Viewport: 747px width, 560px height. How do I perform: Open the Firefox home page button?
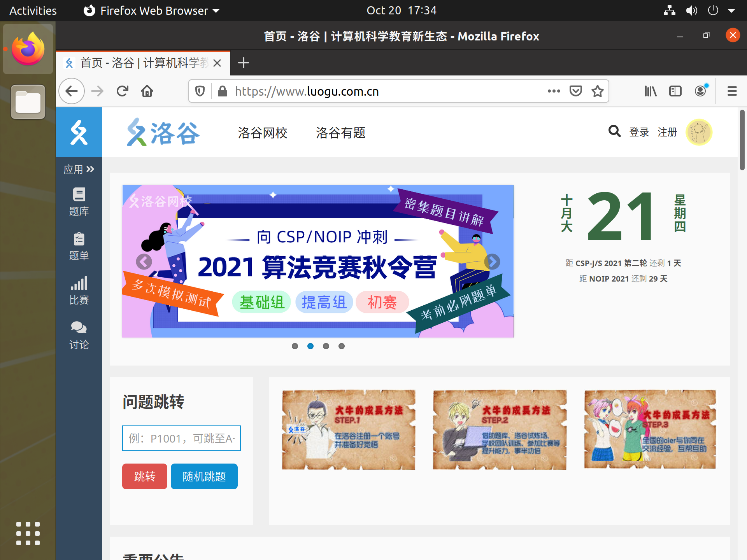tap(147, 91)
